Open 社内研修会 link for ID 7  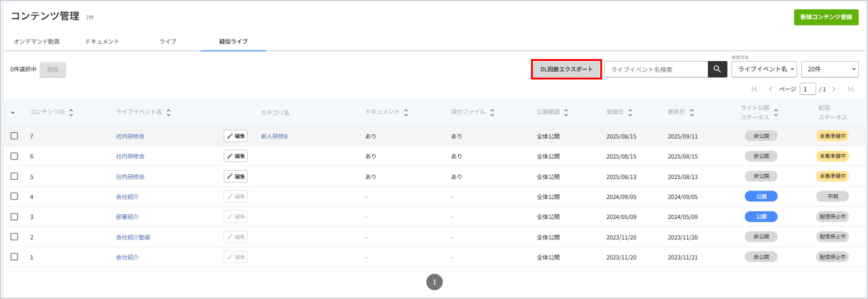[130, 136]
